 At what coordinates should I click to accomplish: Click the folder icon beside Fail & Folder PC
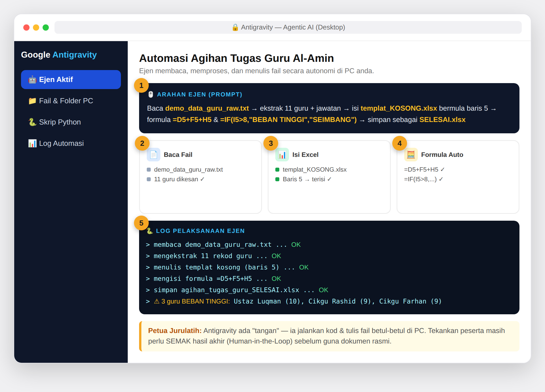(32, 101)
